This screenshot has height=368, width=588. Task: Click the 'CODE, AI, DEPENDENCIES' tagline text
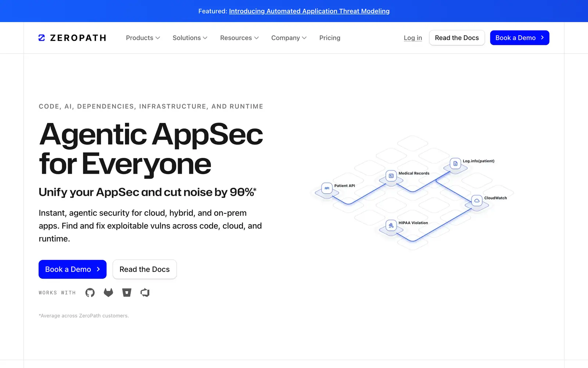[151, 106]
